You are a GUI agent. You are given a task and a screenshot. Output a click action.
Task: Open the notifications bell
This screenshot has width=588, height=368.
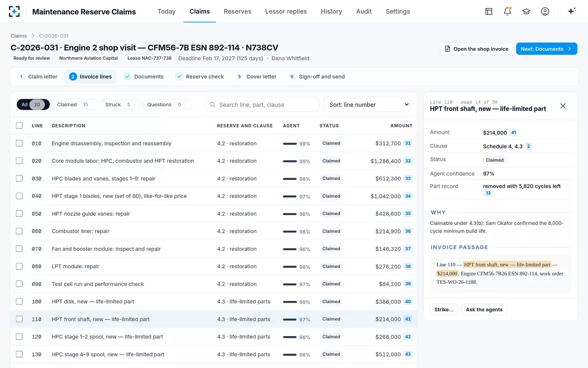tap(508, 11)
